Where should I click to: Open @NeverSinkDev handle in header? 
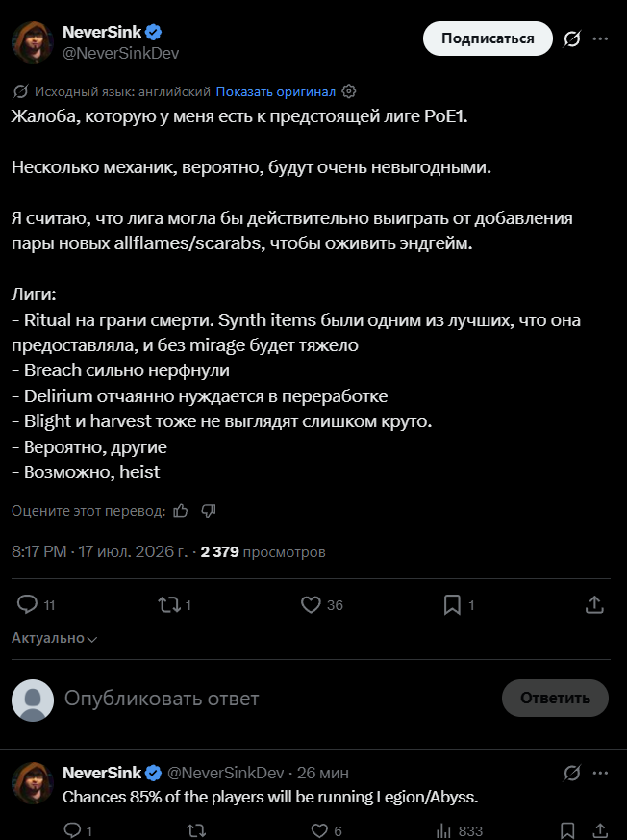[x=120, y=53]
